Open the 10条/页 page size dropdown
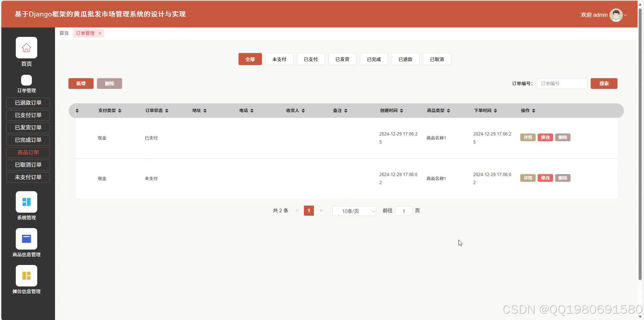 coord(354,211)
